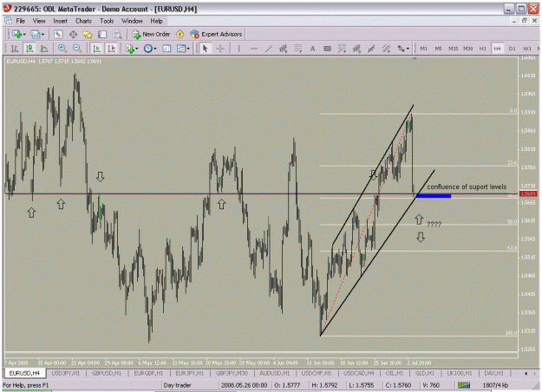Zoom out of the chart
This screenshot has width=542, height=392.
77,49
